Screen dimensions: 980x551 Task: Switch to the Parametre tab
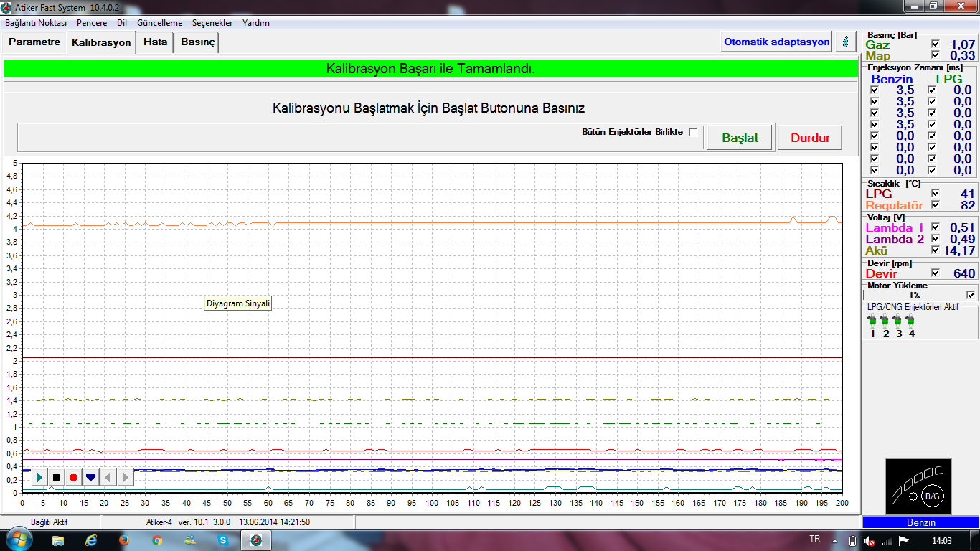34,42
